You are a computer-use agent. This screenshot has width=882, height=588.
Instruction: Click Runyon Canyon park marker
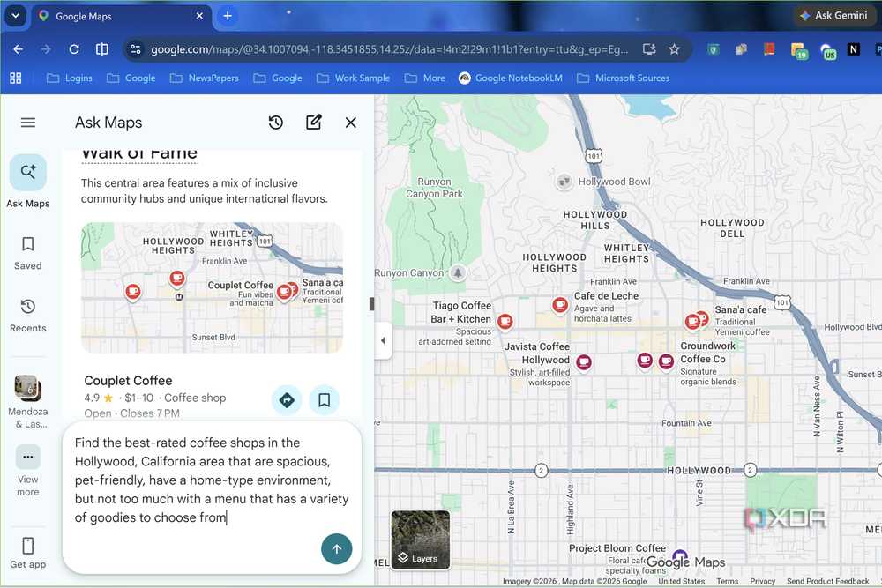click(458, 272)
